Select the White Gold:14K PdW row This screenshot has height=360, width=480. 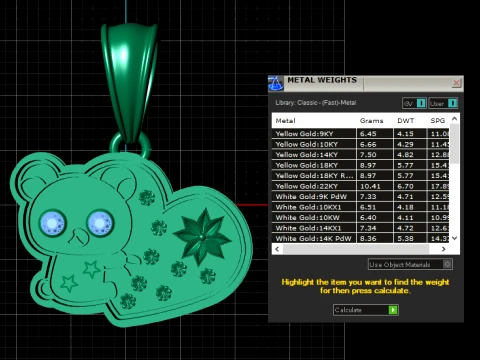tap(361, 239)
